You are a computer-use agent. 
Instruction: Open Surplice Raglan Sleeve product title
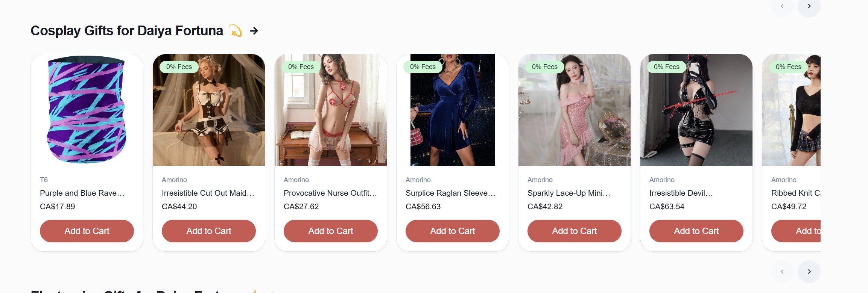click(450, 193)
